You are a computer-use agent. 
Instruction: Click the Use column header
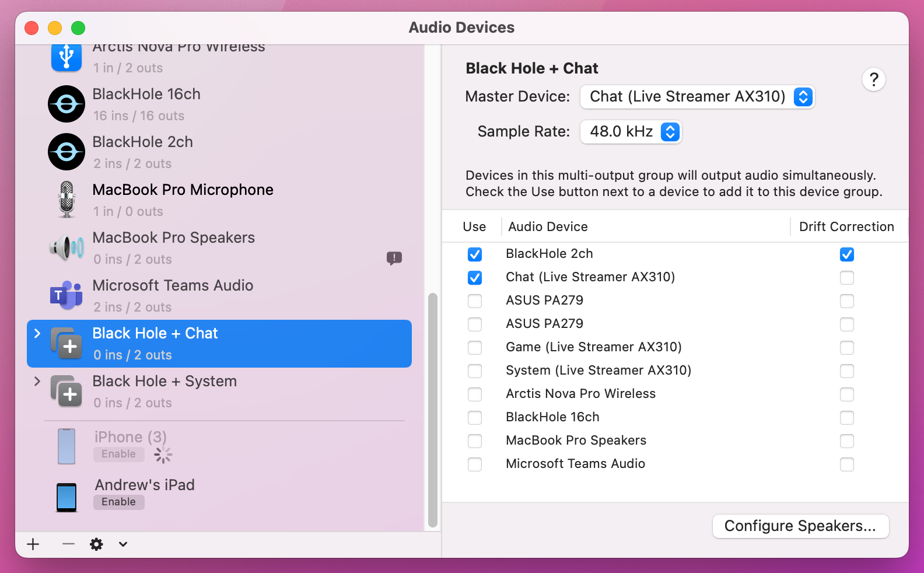point(474,226)
